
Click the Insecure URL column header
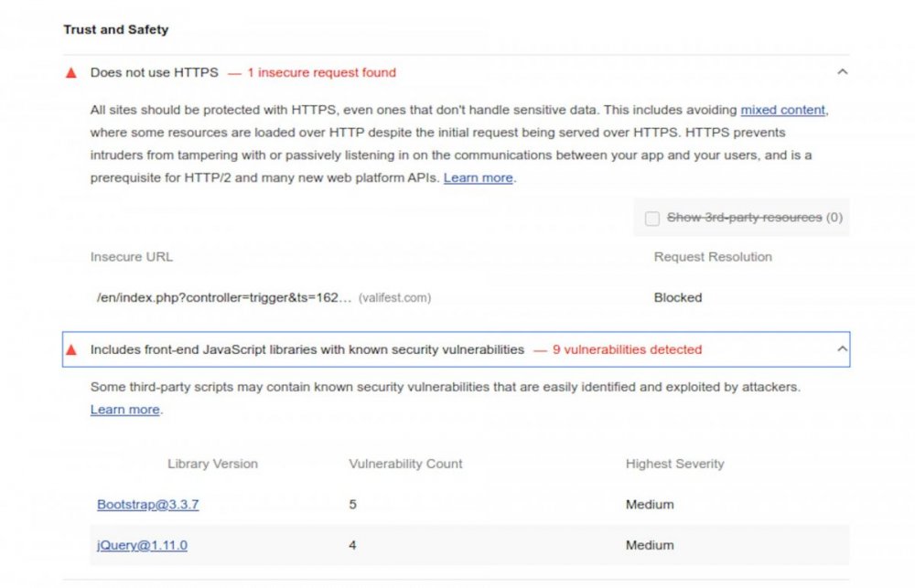(131, 257)
